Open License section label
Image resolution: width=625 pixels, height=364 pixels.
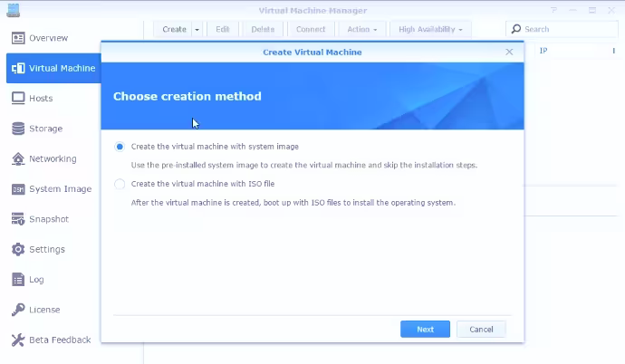(x=44, y=310)
